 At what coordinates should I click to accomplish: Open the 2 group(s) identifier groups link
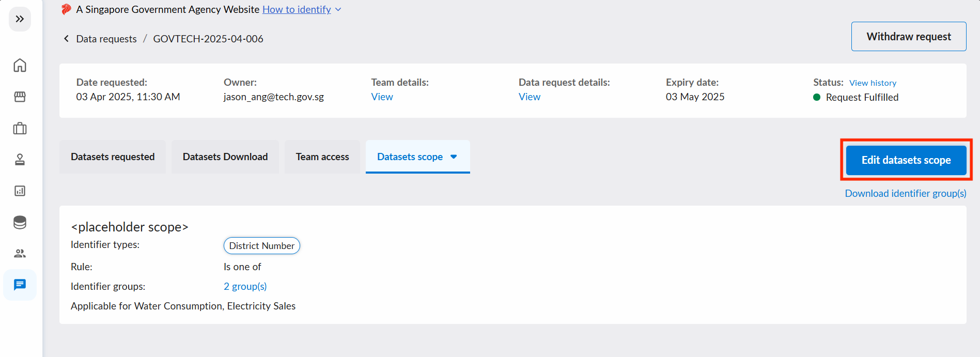[x=245, y=286]
